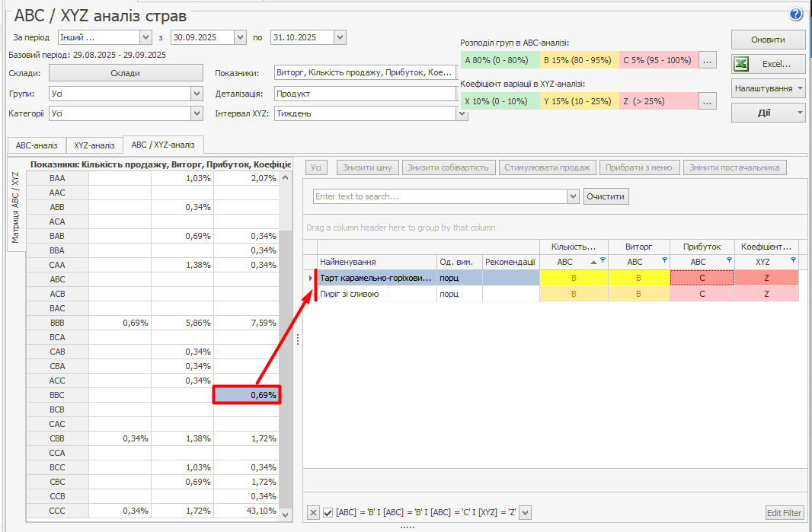Switch to the ABC-аналіз tab
This screenshot has height=532, width=812.
tap(37, 145)
